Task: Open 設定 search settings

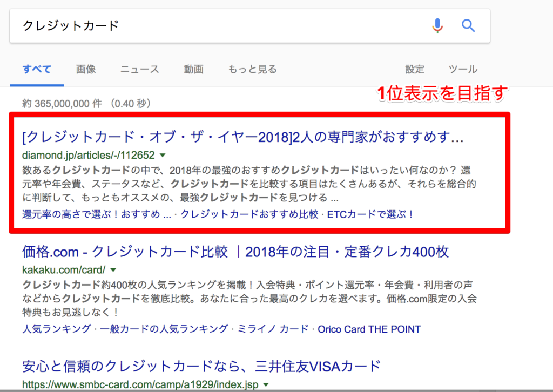Action: (415, 69)
